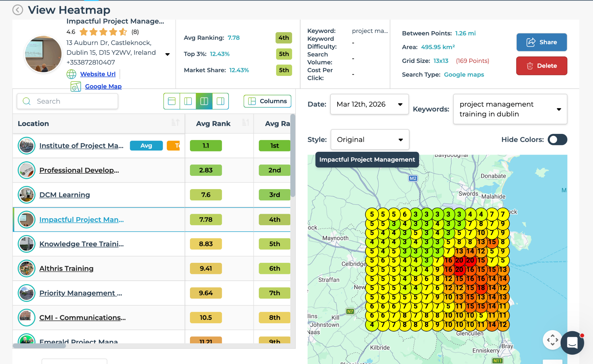Click the 5th Top 3% badge
The height and width of the screenshot is (364, 593).
(x=284, y=54)
